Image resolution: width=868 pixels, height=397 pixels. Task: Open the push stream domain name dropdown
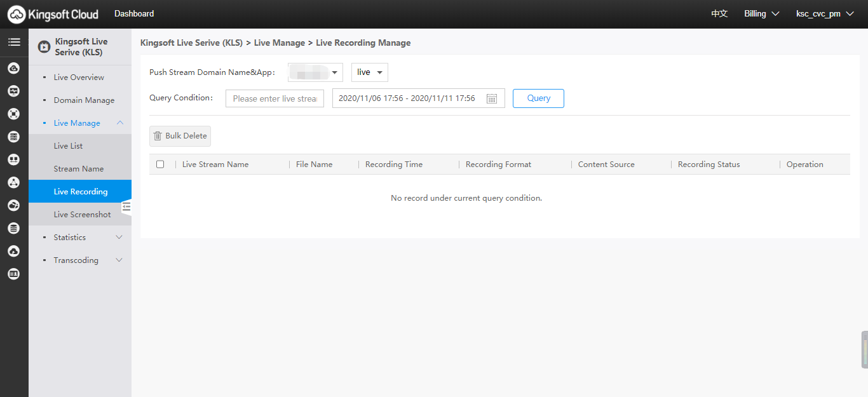[x=315, y=72]
